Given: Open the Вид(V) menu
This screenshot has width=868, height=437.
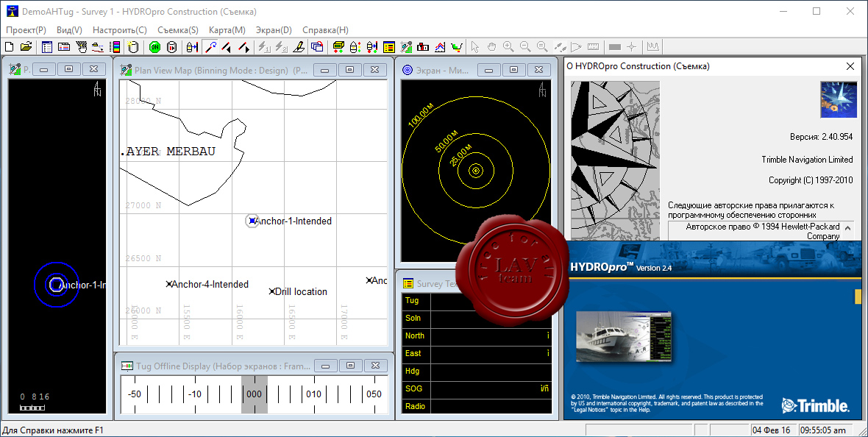Looking at the screenshot, I should click(x=69, y=30).
